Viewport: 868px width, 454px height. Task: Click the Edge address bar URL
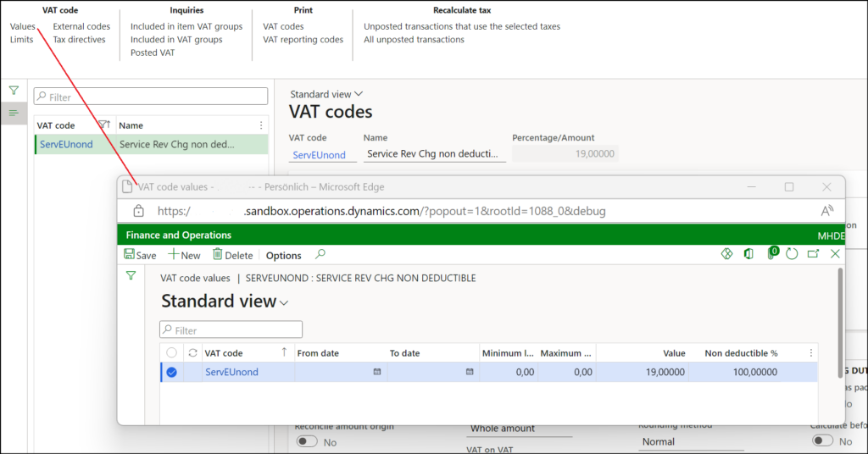[x=381, y=211]
